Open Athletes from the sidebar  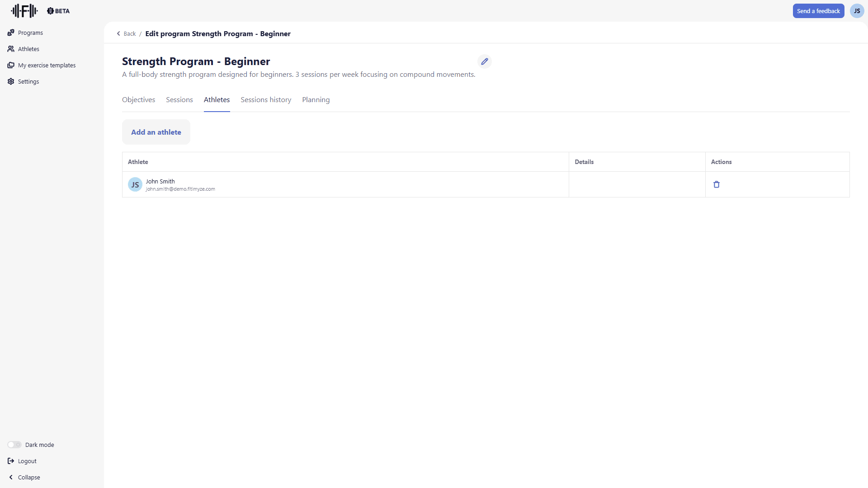pos(28,49)
